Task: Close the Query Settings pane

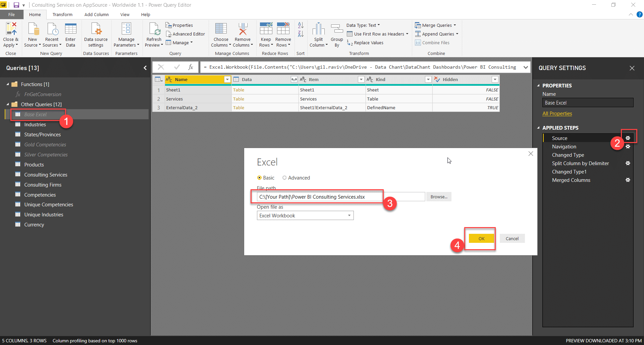Action: tap(632, 68)
